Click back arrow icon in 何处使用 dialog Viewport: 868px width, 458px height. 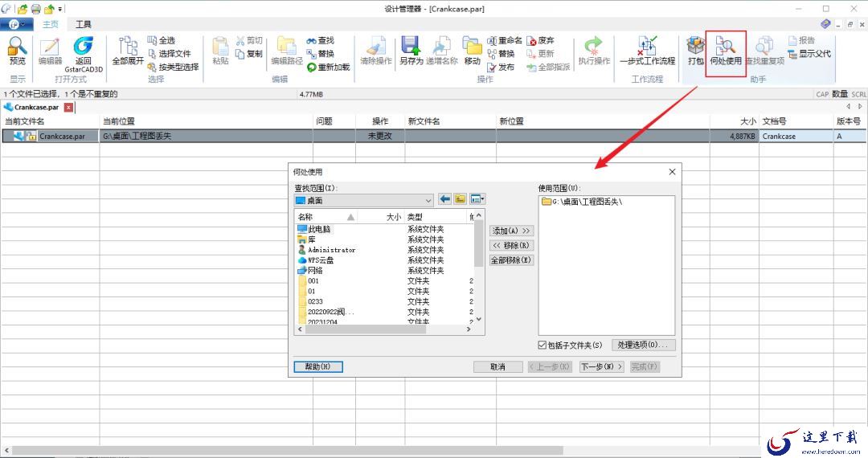point(444,199)
